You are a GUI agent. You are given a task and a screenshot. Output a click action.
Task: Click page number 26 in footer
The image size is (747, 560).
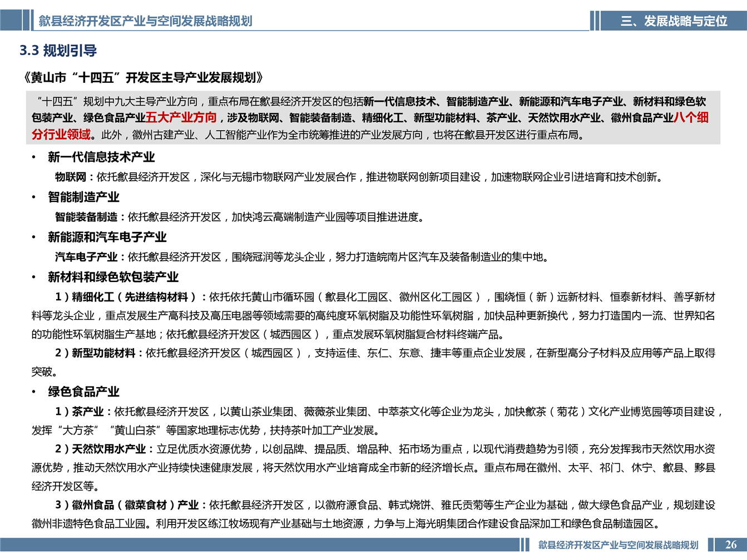731,545
